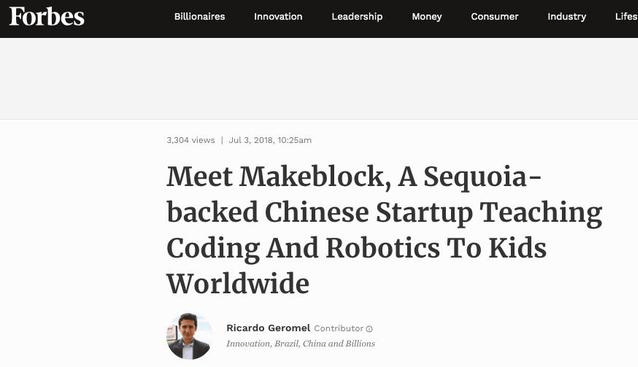Click the black top navigation bar background
Viewport: 638px width, 367px height.
(x=126, y=19)
